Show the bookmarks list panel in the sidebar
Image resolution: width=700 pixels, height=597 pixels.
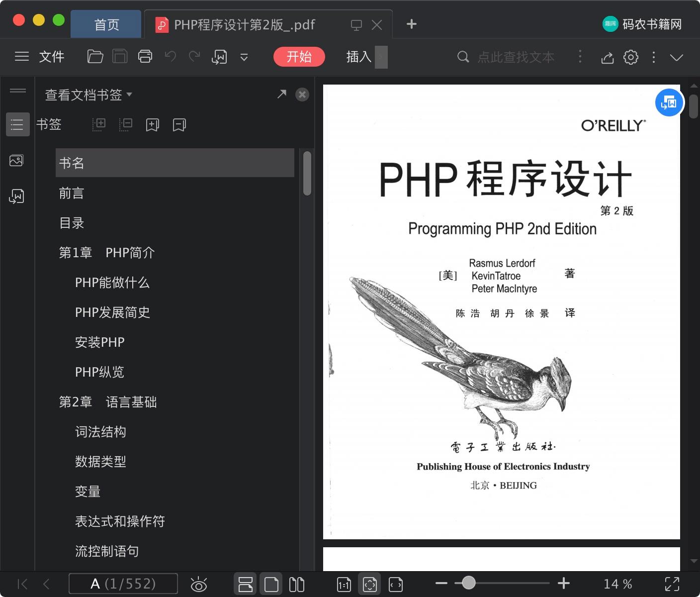tap(17, 124)
